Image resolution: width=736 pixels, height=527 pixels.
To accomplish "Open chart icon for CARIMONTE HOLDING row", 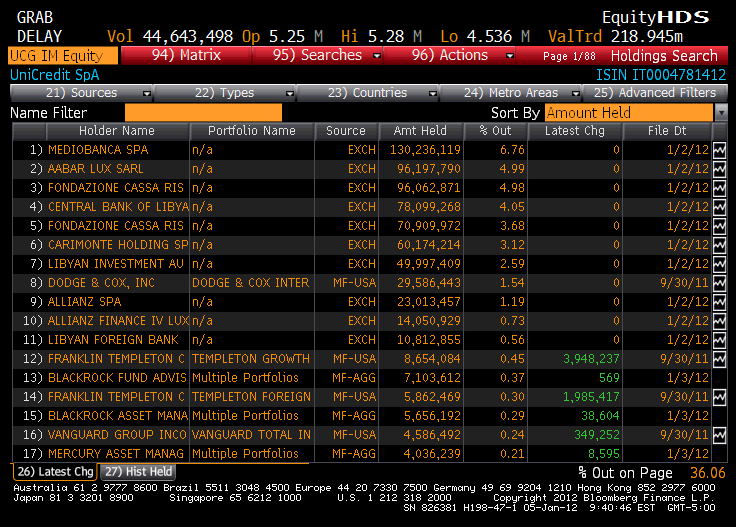I will coord(719,245).
